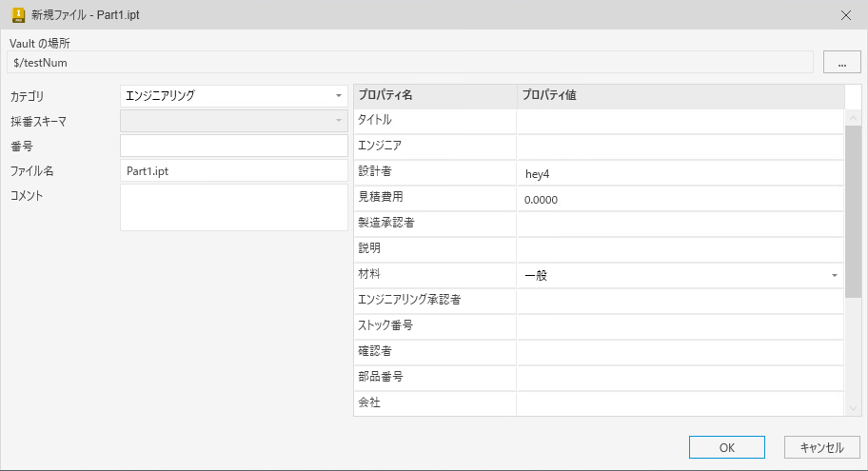Click the ファイル名 field showing Part1.ipt

point(234,171)
